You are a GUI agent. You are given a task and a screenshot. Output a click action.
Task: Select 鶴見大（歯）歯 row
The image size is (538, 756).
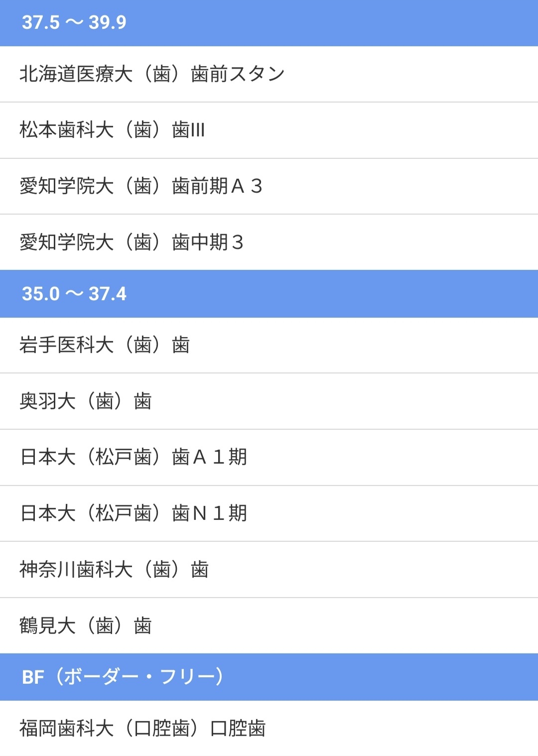coord(86,626)
